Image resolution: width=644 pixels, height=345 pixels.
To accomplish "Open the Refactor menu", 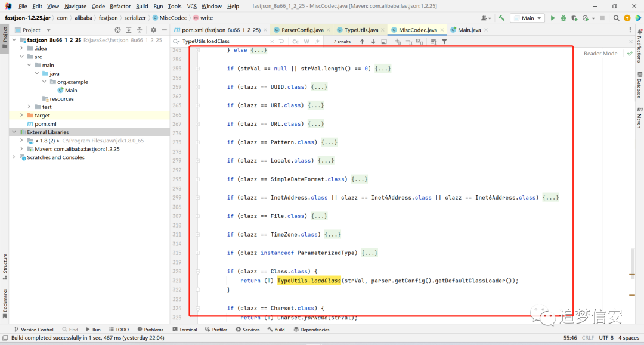I will [x=120, y=6].
